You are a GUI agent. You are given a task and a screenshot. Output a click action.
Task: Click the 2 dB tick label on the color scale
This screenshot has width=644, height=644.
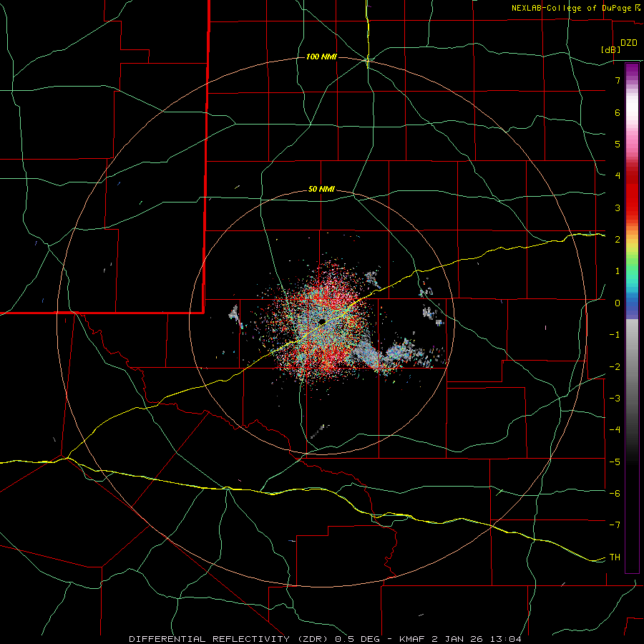(x=618, y=240)
